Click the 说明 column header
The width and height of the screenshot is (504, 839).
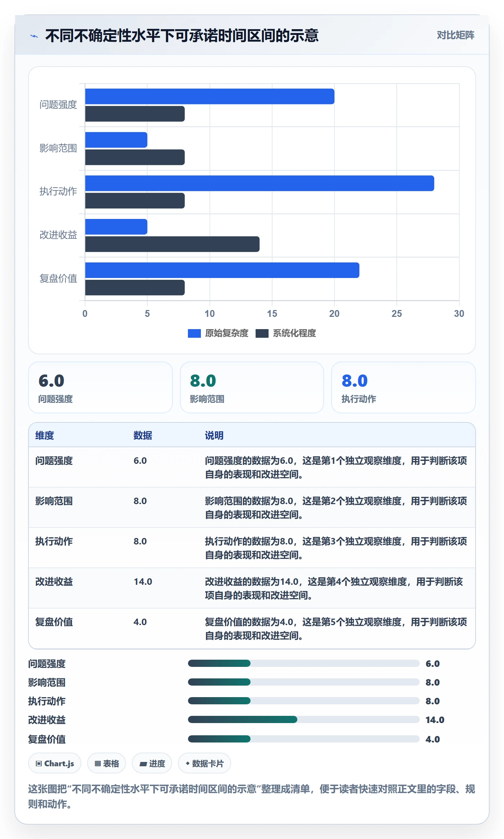[x=214, y=435]
